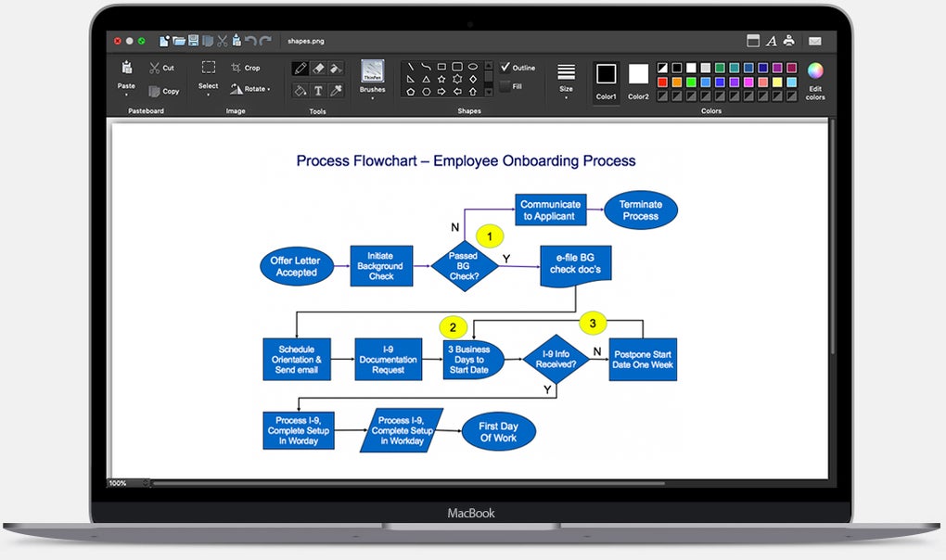Open Edit colors wheel

[815, 72]
